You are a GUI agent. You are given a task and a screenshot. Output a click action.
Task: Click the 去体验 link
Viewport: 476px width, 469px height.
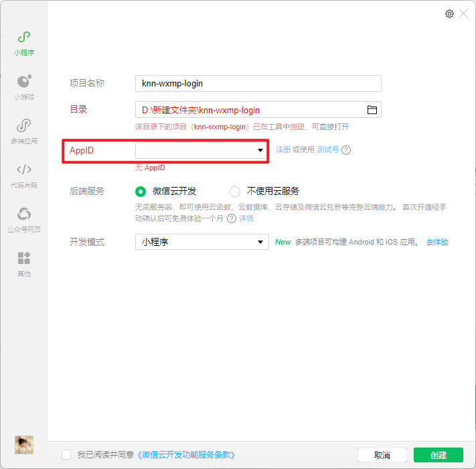[x=437, y=242]
